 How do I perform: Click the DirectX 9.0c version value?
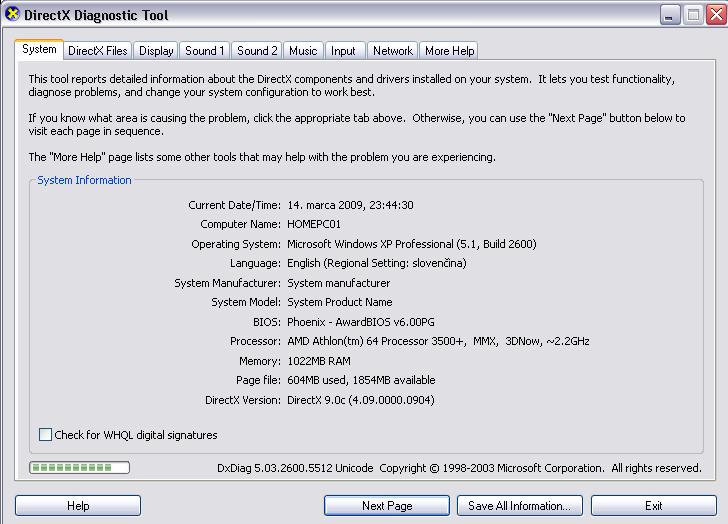361,400
